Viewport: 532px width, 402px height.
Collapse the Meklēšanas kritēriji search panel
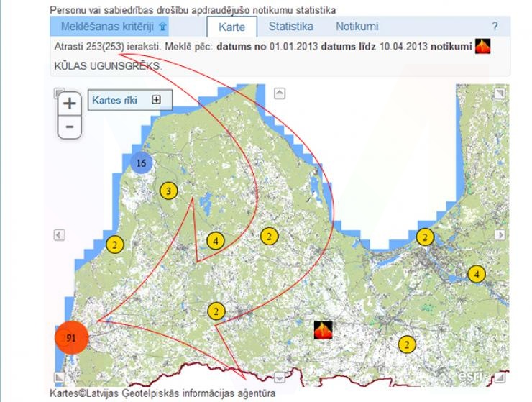point(163,27)
